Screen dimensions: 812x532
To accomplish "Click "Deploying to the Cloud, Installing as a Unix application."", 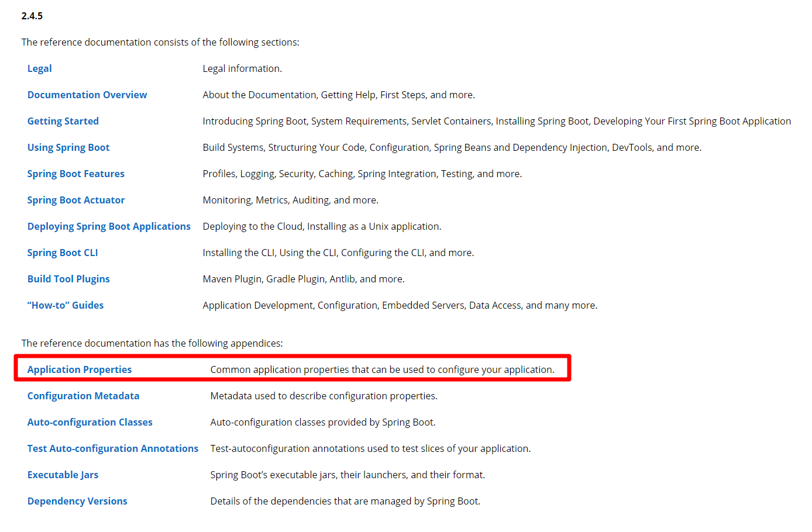I will 322,226.
